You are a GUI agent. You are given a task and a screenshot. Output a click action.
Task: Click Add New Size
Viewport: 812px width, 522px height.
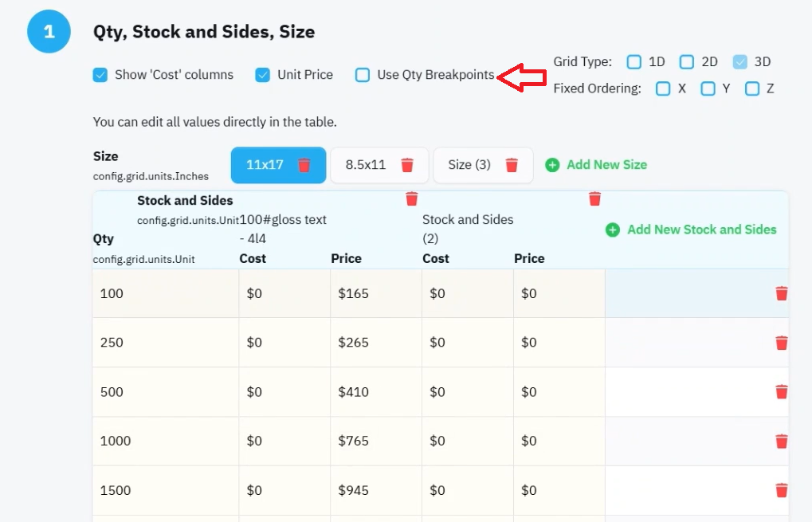click(x=596, y=165)
